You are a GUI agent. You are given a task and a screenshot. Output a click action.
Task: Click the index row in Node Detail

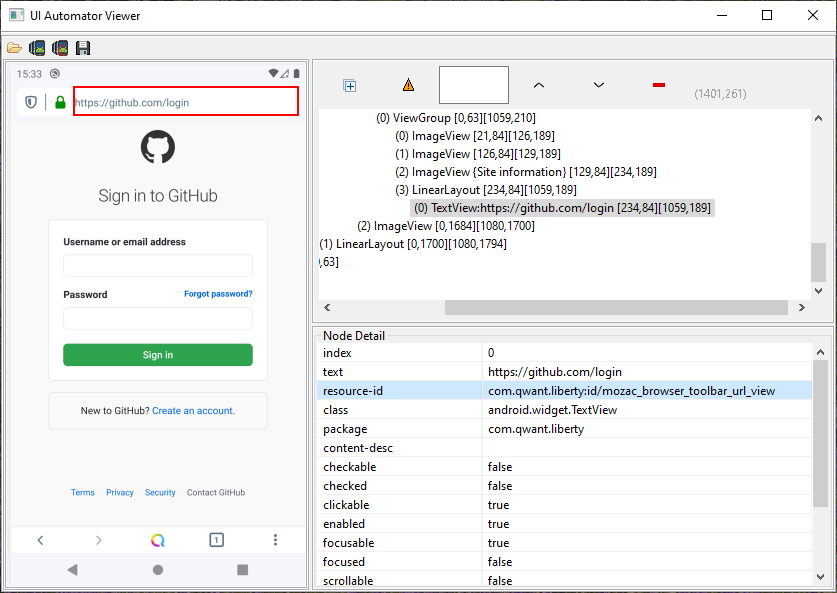coord(564,353)
